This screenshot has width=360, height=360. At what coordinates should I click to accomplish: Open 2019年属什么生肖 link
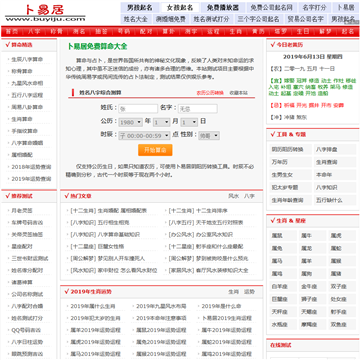pyautogui.click(x=93, y=306)
